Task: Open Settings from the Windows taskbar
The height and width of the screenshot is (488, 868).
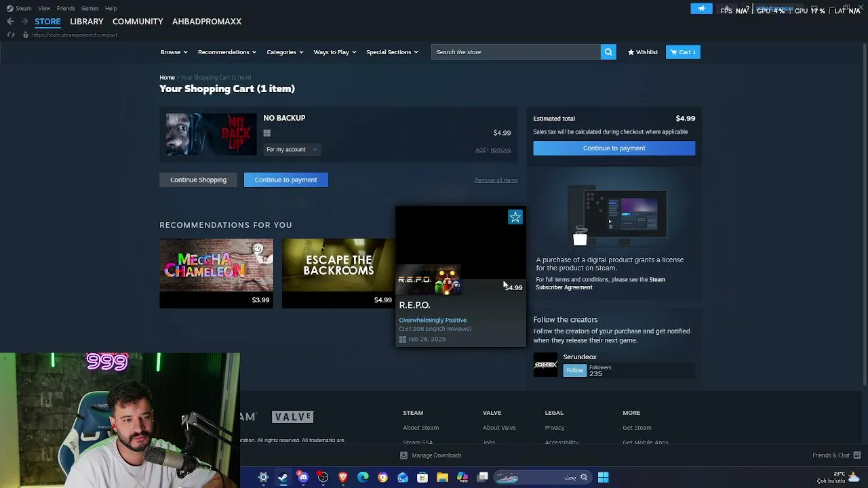Action: point(263,477)
